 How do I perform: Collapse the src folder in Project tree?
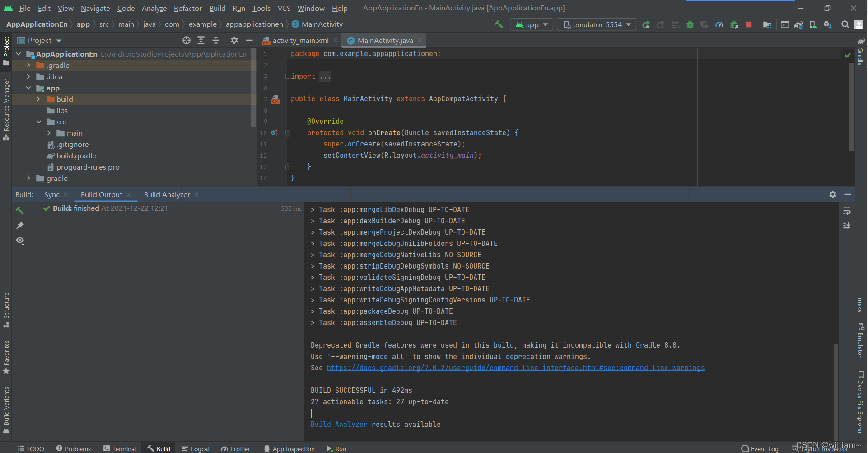pos(38,122)
